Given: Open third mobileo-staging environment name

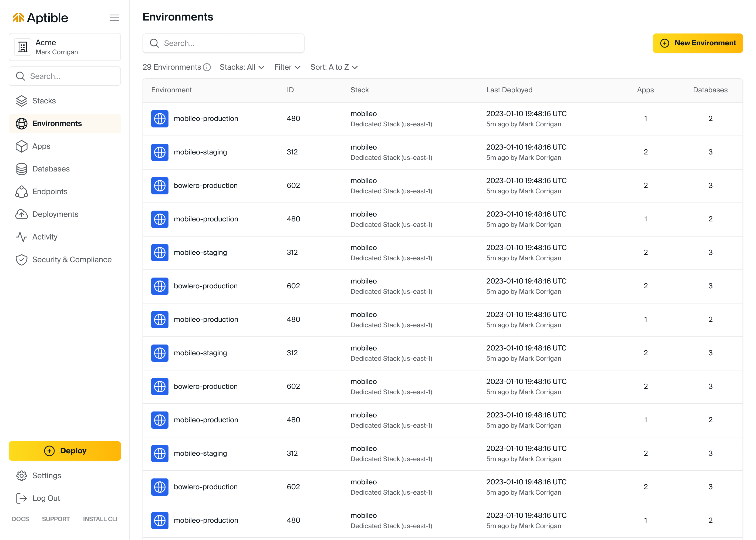Looking at the screenshot, I should 200,353.
